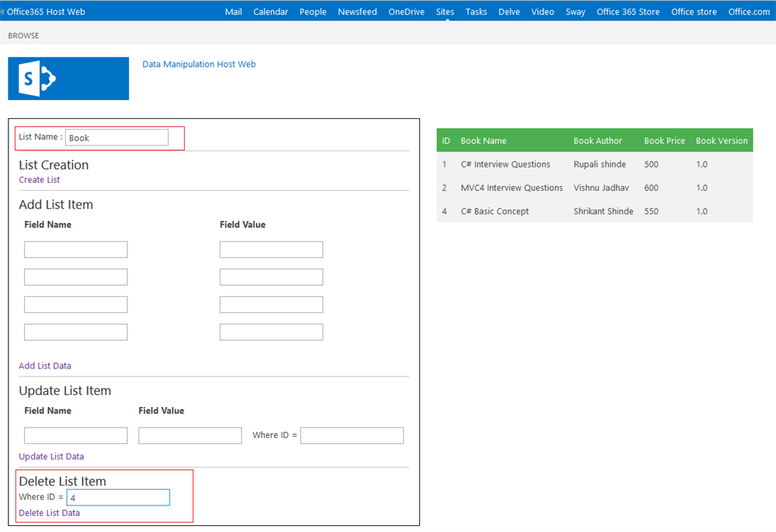Open Sway from the top bar
The width and height of the screenshot is (776, 532).
575,11
